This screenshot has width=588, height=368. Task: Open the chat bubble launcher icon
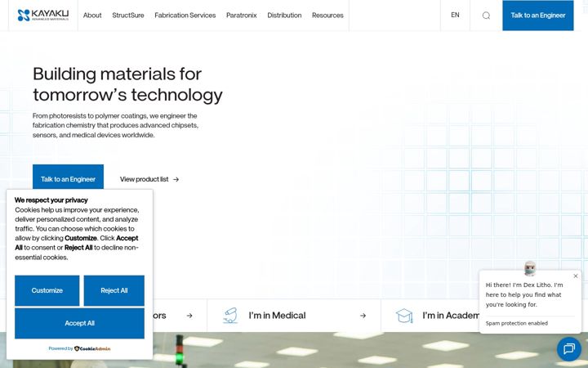[x=569, y=349]
